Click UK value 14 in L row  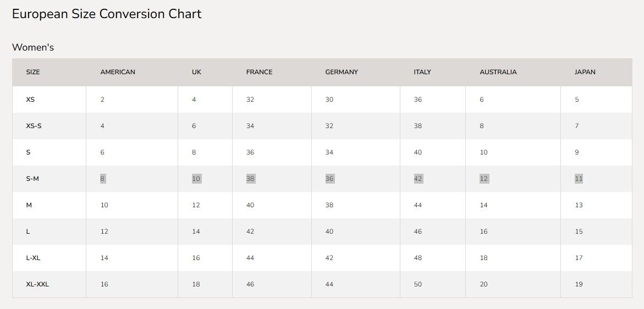pyautogui.click(x=196, y=231)
